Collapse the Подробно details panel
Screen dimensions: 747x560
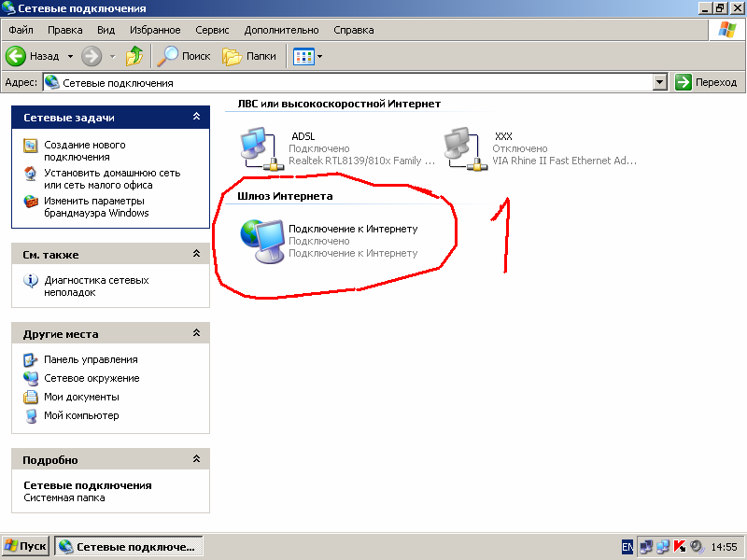coord(196,459)
